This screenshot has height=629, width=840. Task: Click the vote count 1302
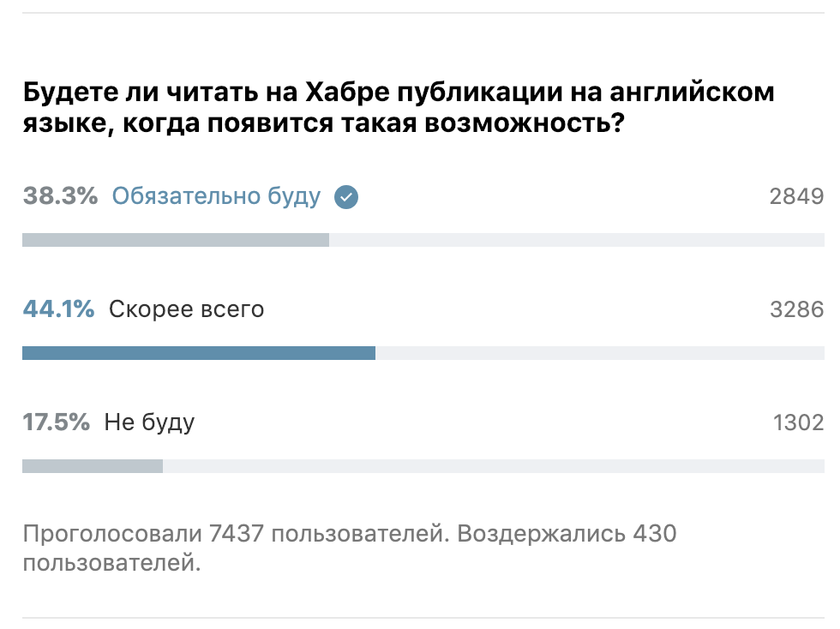point(798,422)
